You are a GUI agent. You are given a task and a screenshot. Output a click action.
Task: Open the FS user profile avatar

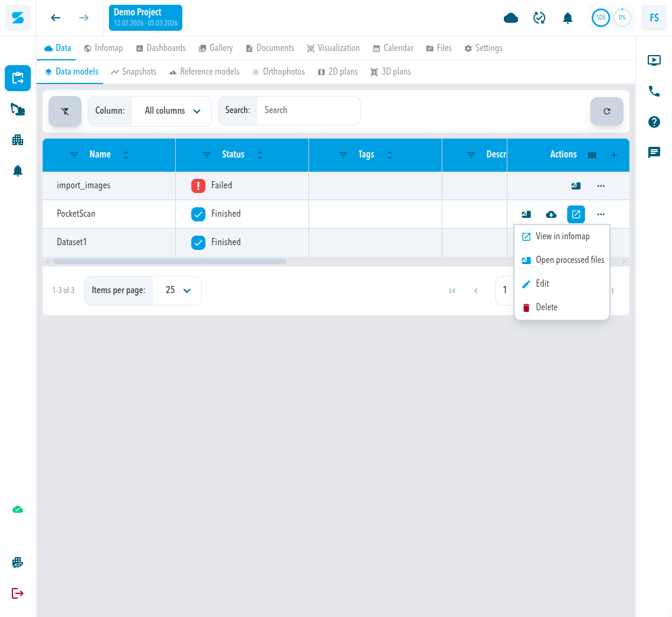pos(654,18)
